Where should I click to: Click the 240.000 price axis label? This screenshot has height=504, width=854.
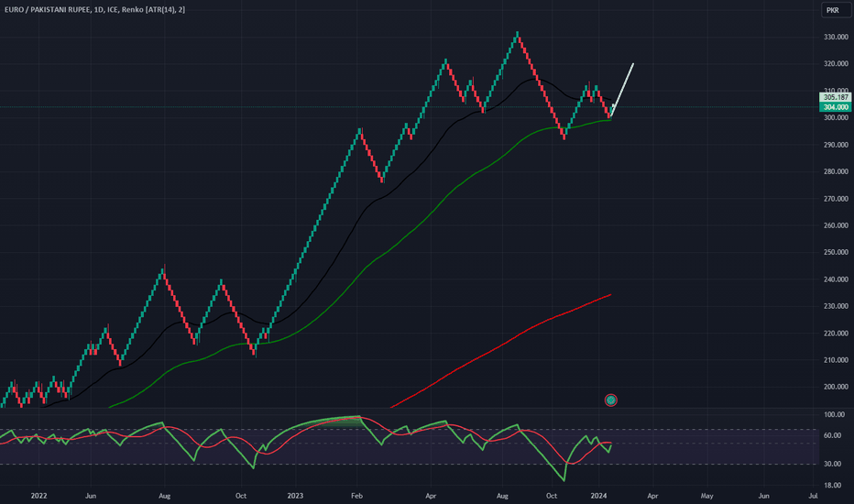[x=836, y=279]
